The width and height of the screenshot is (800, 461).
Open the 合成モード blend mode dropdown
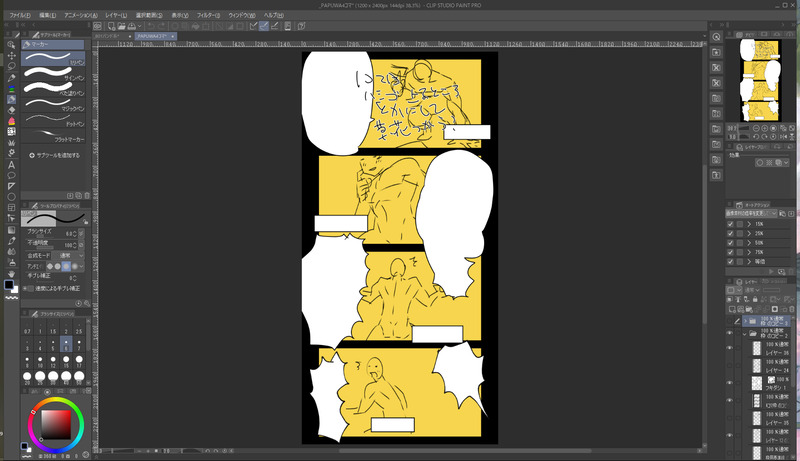coord(69,255)
